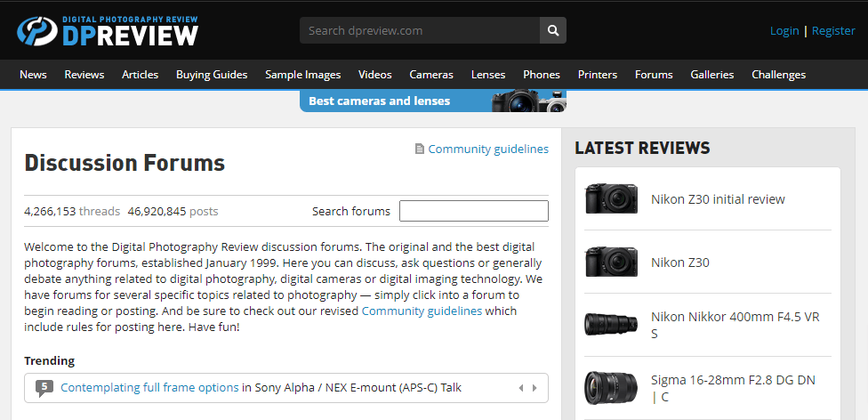868x420 pixels.
Task: Open Nikon Z30 initial review article
Action: pyautogui.click(x=718, y=199)
